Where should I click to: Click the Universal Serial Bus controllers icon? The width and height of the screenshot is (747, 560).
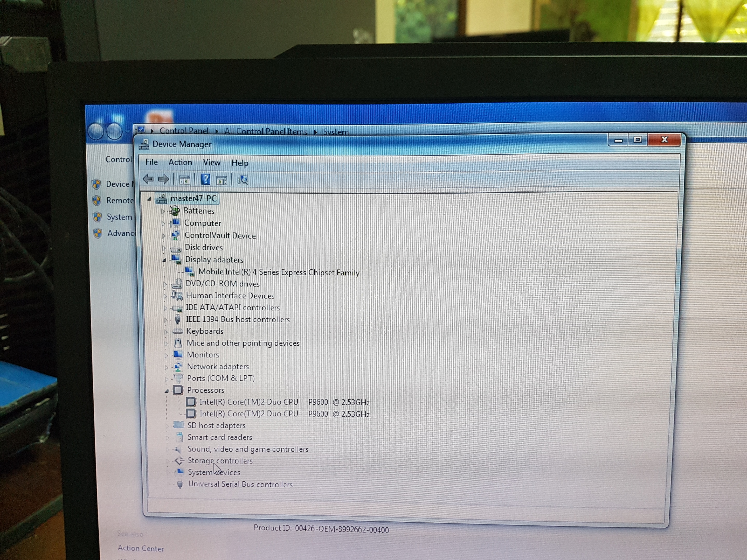click(180, 484)
